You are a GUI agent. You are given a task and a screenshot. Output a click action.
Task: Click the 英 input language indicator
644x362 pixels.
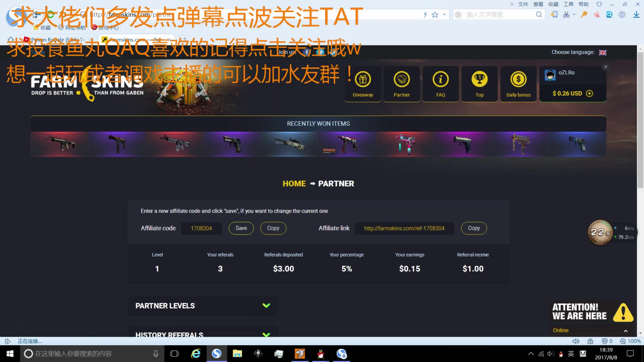pyautogui.click(x=571, y=354)
